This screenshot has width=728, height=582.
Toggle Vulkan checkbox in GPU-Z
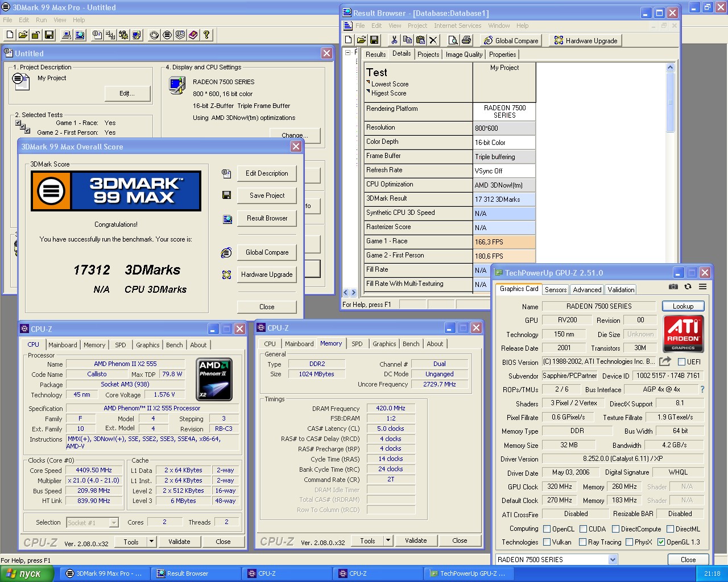(547, 542)
